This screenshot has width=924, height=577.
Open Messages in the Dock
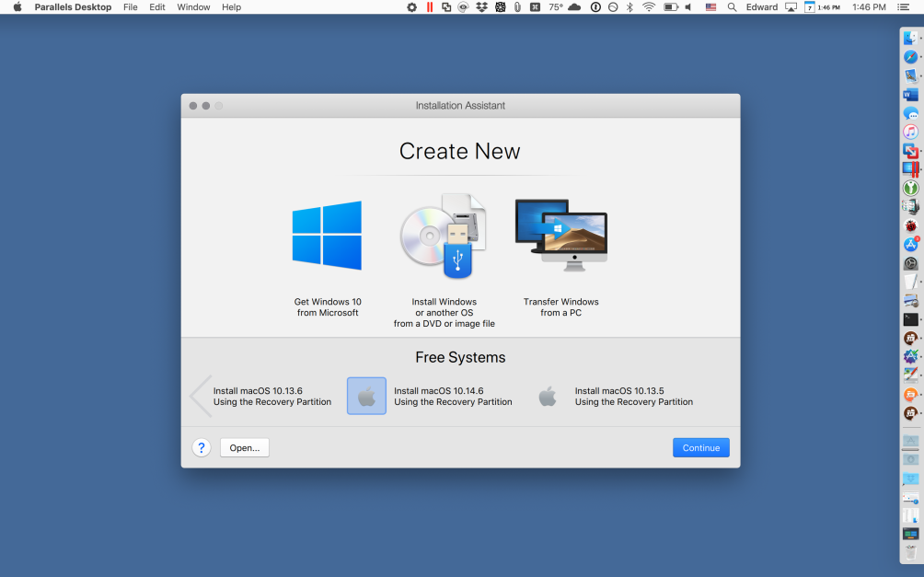[910, 113]
